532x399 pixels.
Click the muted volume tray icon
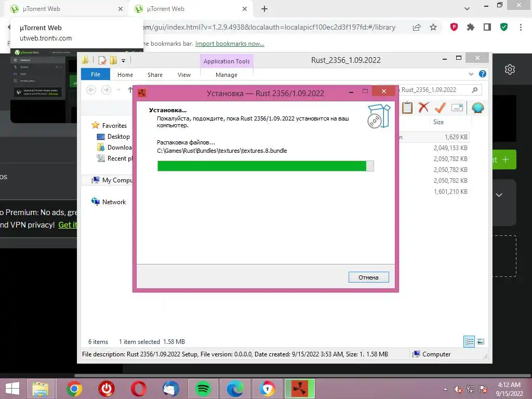tap(458, 389)
